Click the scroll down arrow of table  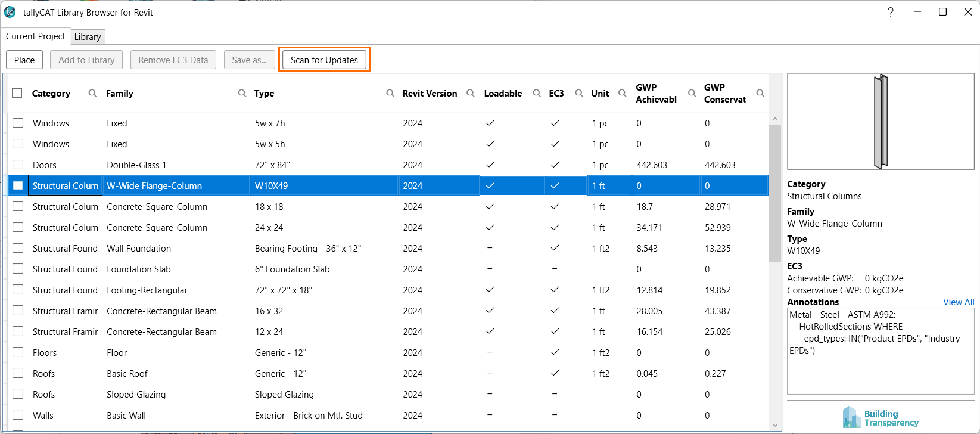click(774, 425)
